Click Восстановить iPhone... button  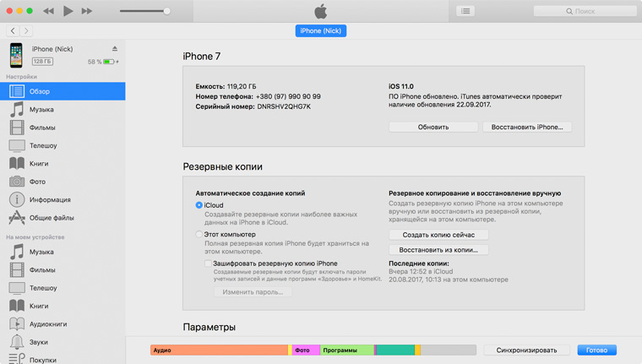[x=527, y=127]
